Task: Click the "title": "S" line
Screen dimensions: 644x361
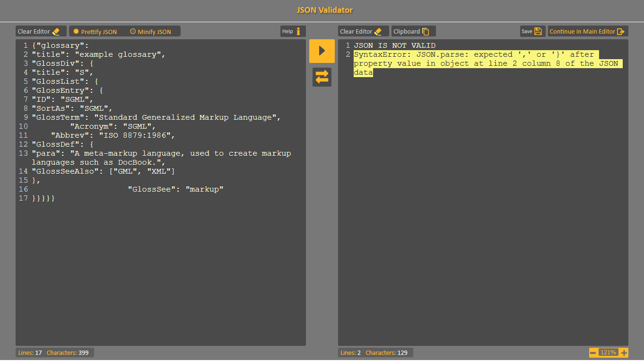Action: coord(63,72)
